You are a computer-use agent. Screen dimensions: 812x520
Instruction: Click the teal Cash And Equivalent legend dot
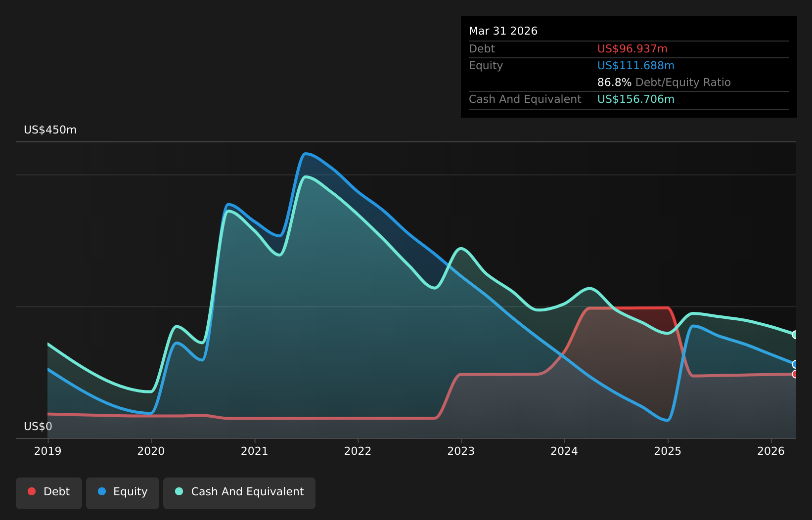point(179,491)
